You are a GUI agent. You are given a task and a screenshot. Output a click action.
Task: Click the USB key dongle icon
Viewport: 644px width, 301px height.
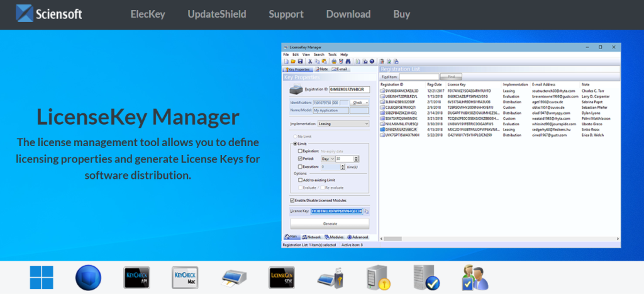point(330,278)
